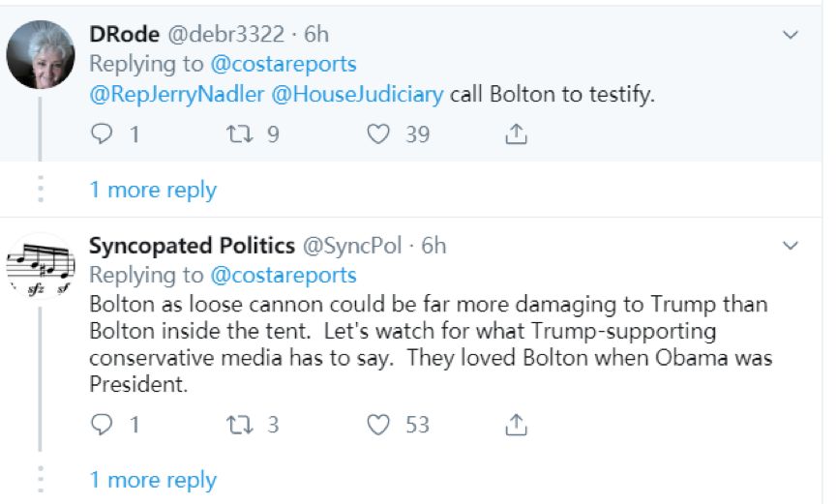Viewport: 837px width, 504px height.
Task: Open dropdown chevron on Syncopated Politics tweet
Action: click(791, 246)
